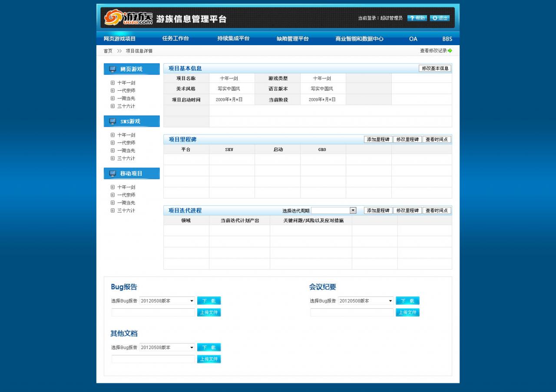Viewport: 556px width, 392px height.
Task: Open the BBS navigation tab
Action: click(447, 39)
